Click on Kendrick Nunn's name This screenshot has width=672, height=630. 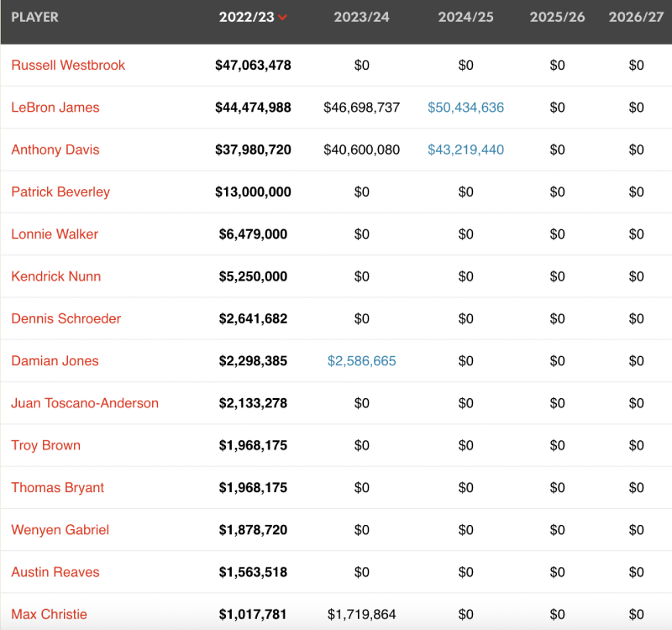click(56, 276)
